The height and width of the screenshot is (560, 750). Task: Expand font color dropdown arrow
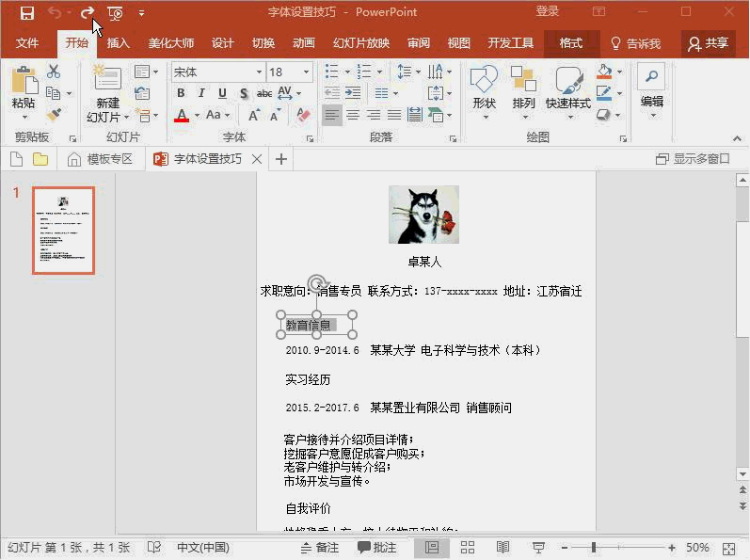tap(197, 115)
